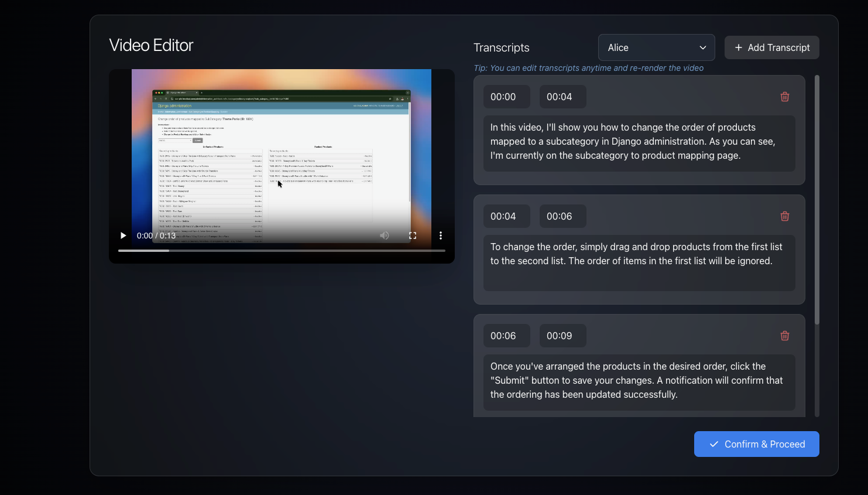The image size is (868, 495).
Task: Mute the video volume icon
Action: click(385, 235)
